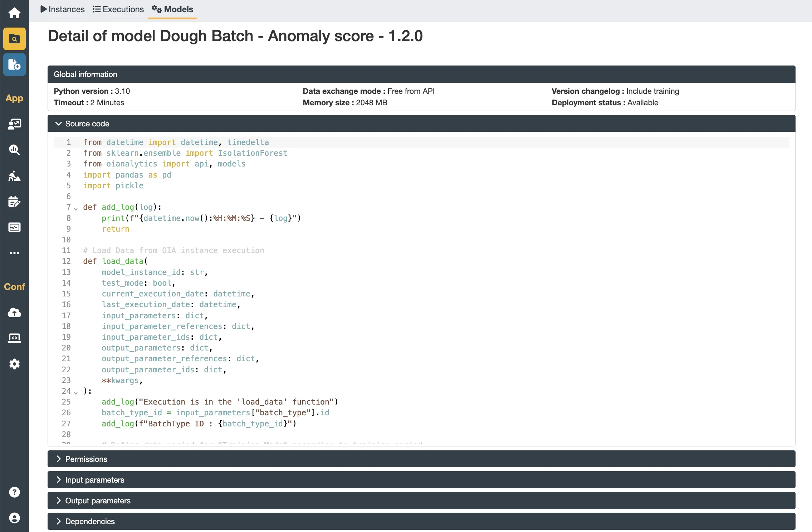Click the '**kwargs,' code line
Screen dimensions: 812x532
[x=122, y=380]
